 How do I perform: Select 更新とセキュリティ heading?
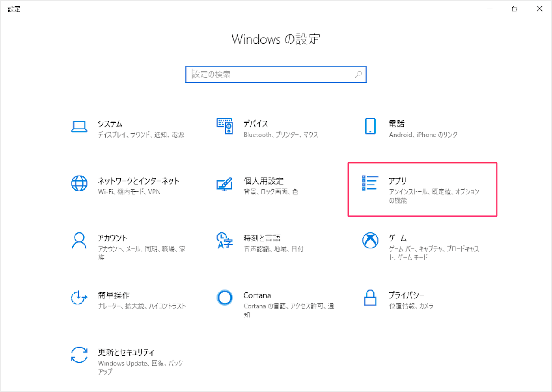(126, 352)
